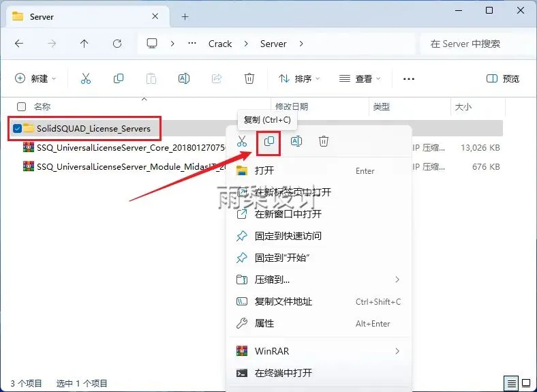
Task: Choose 复制文件地址 in context menu
Action: point(319,301)
